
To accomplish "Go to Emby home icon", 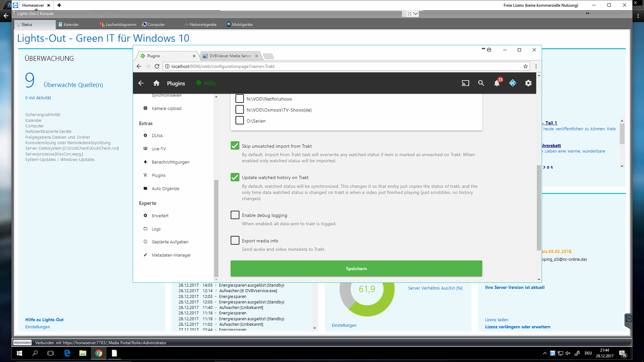I will coord(156,83).
